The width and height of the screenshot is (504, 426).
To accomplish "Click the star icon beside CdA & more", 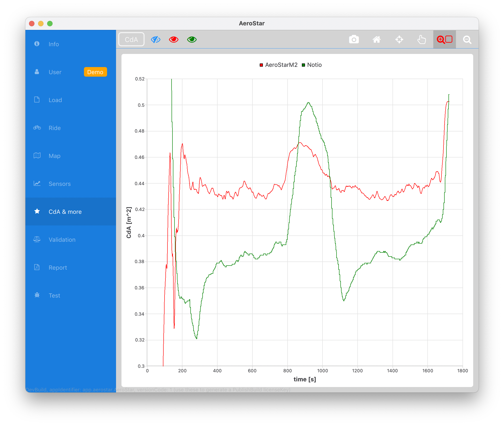I will 37,211.
